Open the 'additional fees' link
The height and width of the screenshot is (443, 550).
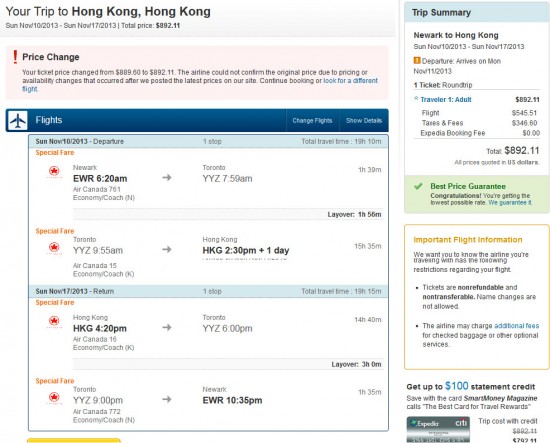coord(516,326)
